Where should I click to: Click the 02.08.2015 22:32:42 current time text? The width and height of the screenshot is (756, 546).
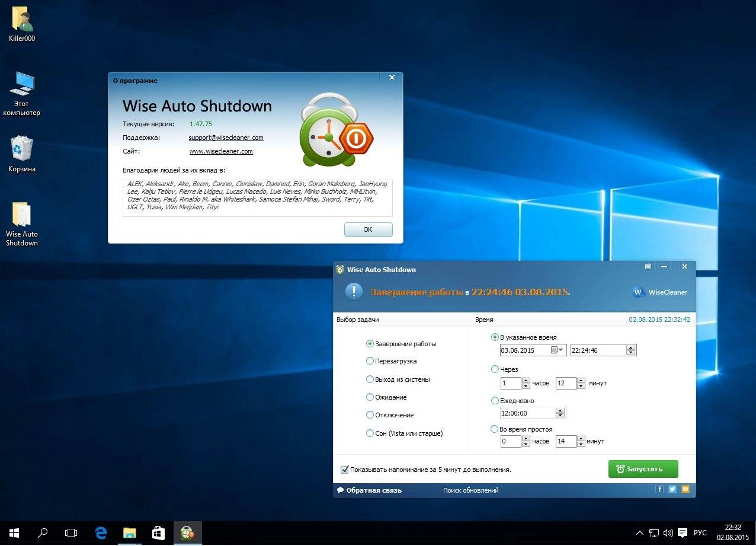coord(659,320)
